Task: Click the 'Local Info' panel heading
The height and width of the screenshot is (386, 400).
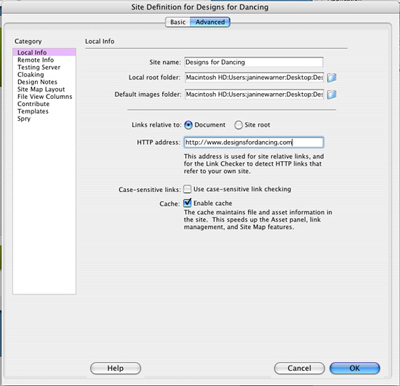Action: coord(99,41)
